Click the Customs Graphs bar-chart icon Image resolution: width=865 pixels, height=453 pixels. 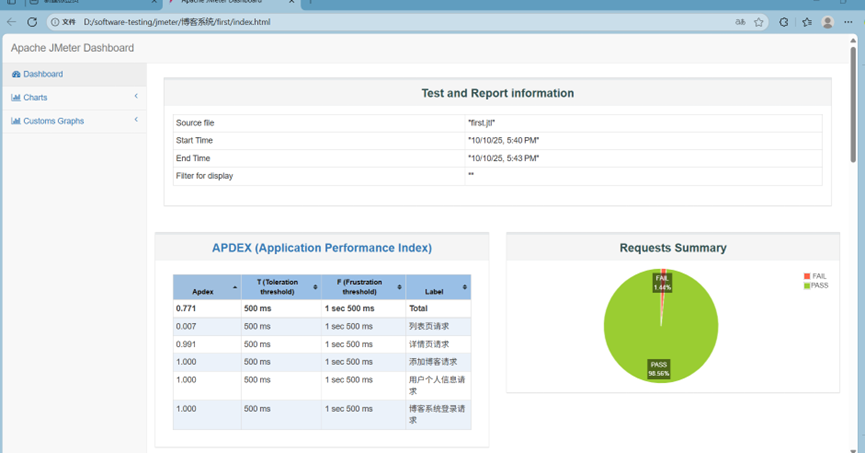16,121
